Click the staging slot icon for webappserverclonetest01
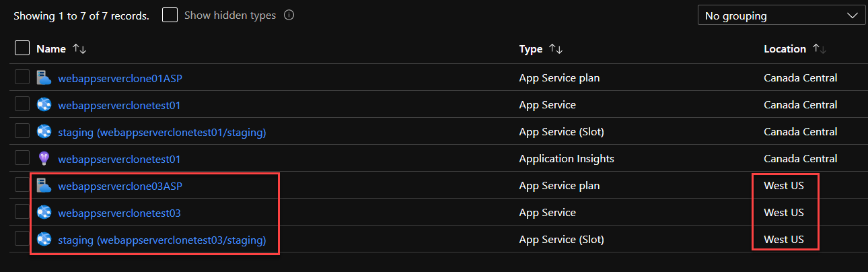This screenshot has width=868, height=272. 44,131
